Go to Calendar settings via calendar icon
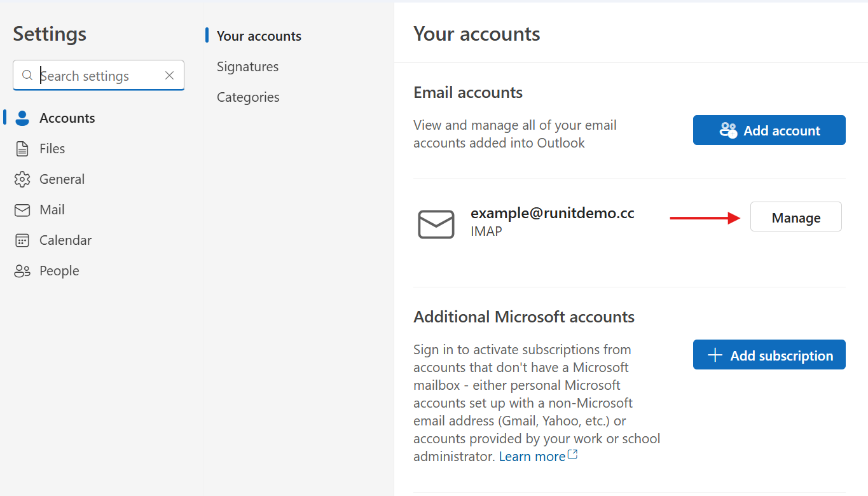Screen dimensions: 868x496 [x=22, y=240]
